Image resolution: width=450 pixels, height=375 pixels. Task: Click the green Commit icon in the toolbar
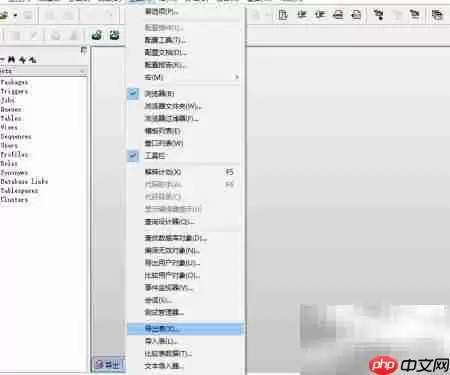point(97,35)
